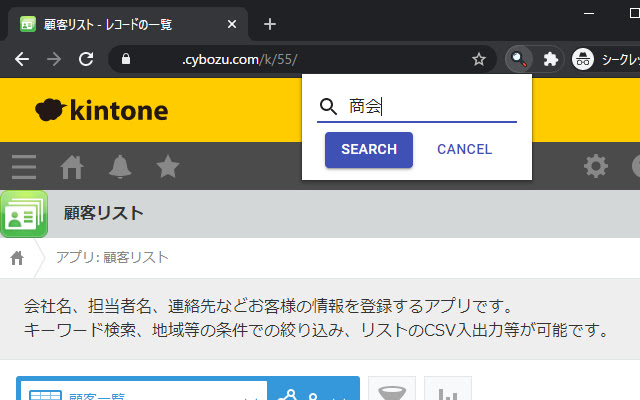The width and height of the screenshot is (640, 400).
Task: Open the favorites star in kintone toolbar
Action: coord(168,167)
